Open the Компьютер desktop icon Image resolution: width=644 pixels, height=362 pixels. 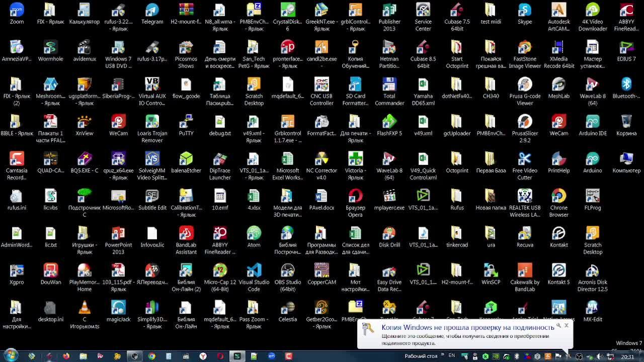pos(626,162)
